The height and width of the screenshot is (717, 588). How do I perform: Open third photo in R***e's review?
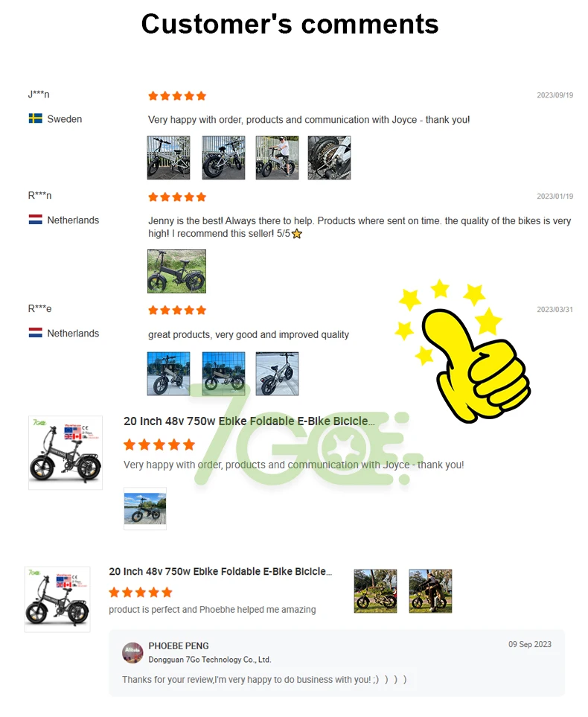tap(277, 374)
